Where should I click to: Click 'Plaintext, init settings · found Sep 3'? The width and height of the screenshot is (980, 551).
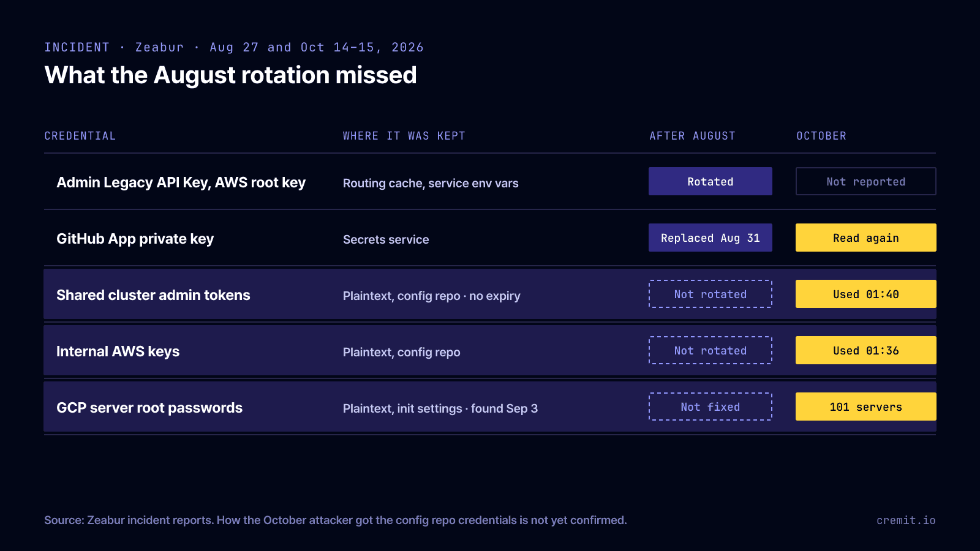click(440, 408)
